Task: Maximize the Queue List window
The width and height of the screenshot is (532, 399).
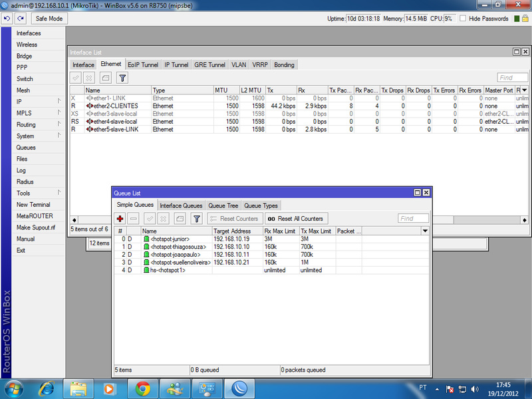Action: pyautogui.click(x=418, y=193)
